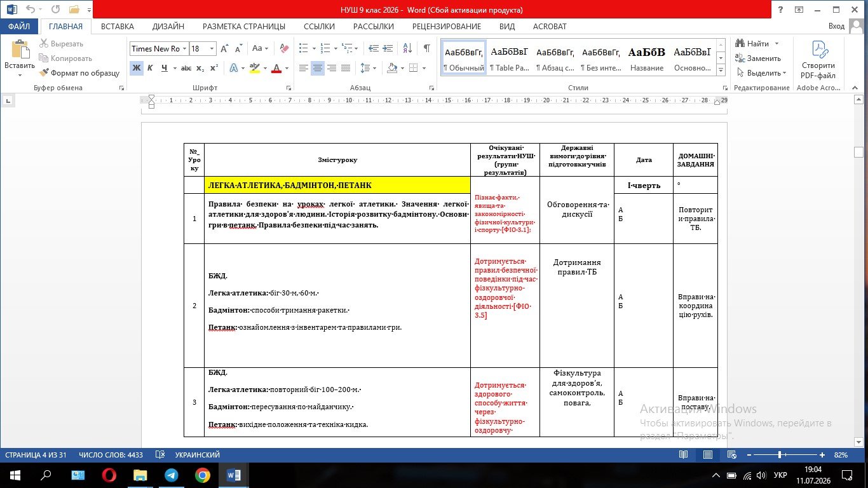Toggle underline (Ч) formatting
Screen dimensions: 868x488
(165, 68)
